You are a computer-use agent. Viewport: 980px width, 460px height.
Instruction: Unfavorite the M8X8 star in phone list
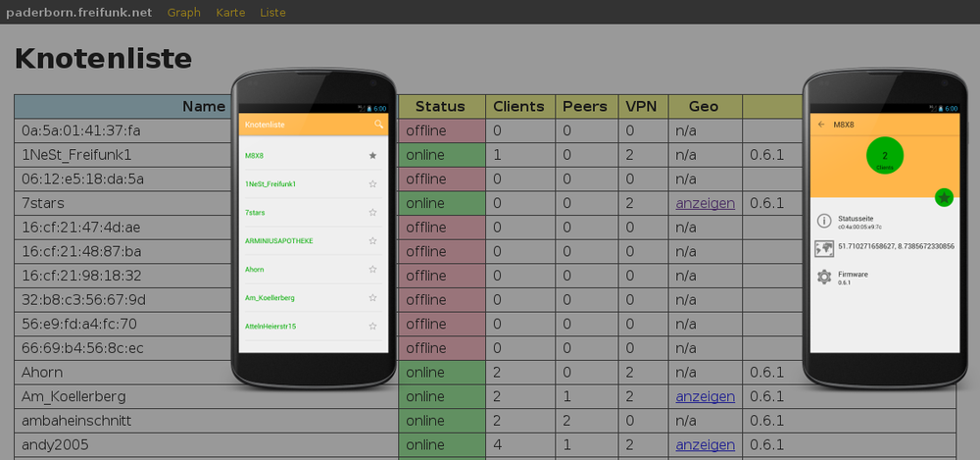[x=373, y=155]
